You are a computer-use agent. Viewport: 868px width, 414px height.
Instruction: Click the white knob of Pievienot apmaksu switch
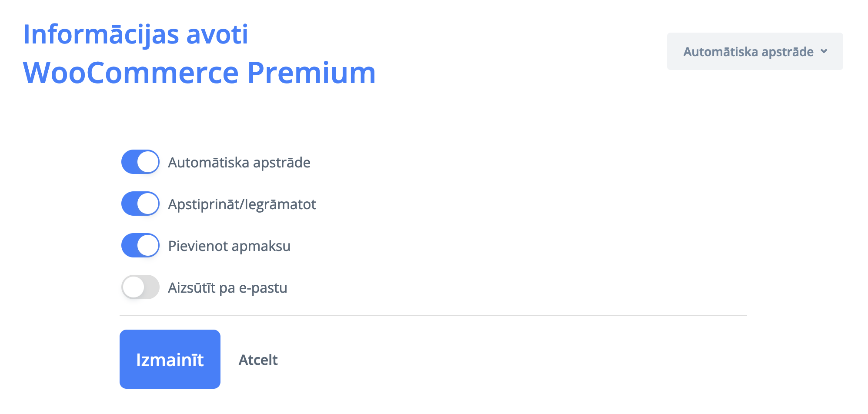click(x=148, y=245)
